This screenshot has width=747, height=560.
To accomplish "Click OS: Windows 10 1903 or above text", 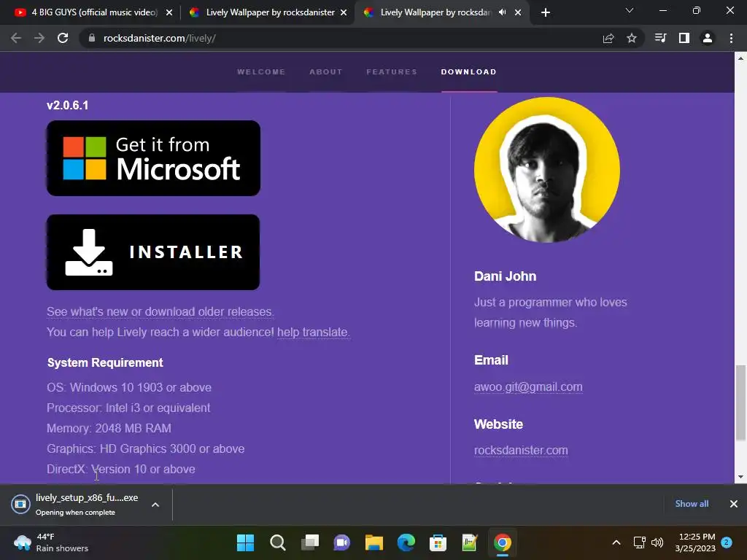I will pos(129,388).
